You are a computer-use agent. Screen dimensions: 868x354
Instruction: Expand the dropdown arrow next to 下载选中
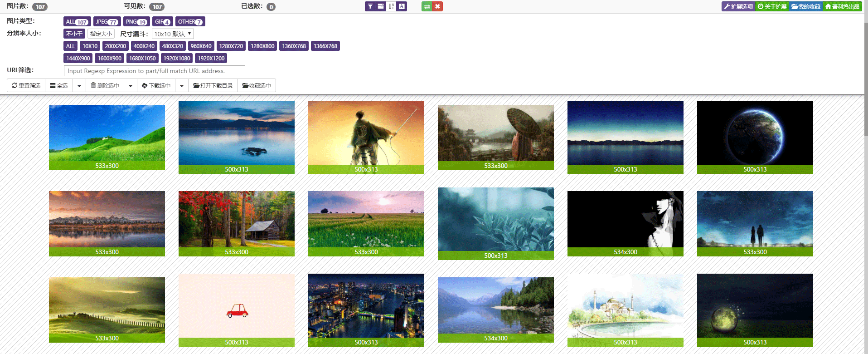[x=181, y=85]
